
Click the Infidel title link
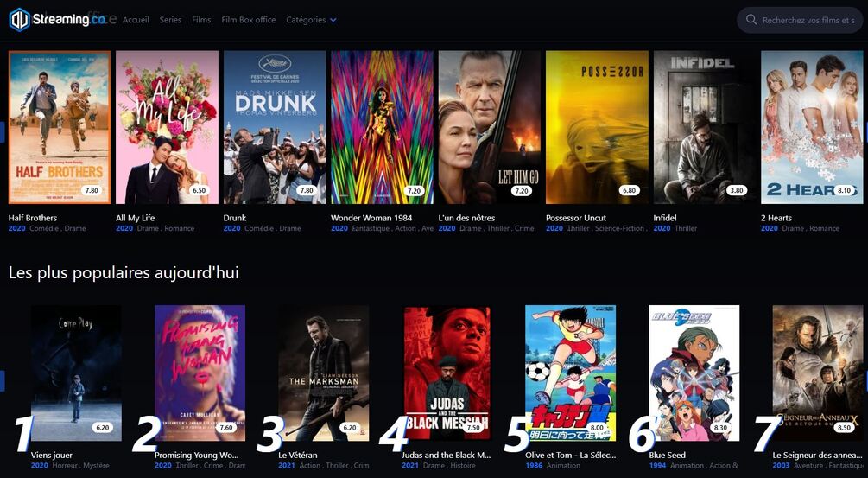[665, 218]
